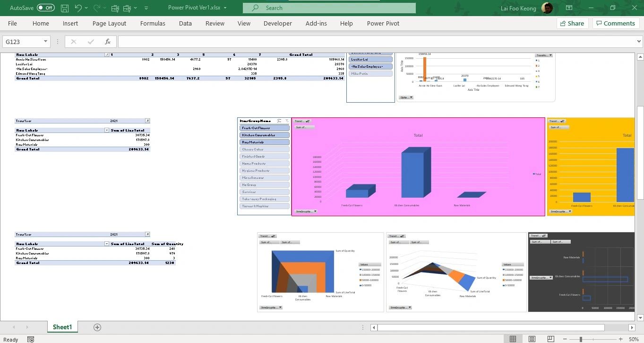This screenshot has height=343, width=644.
Task: Click the Page Layout view icon in status bar
Action: 532,339
